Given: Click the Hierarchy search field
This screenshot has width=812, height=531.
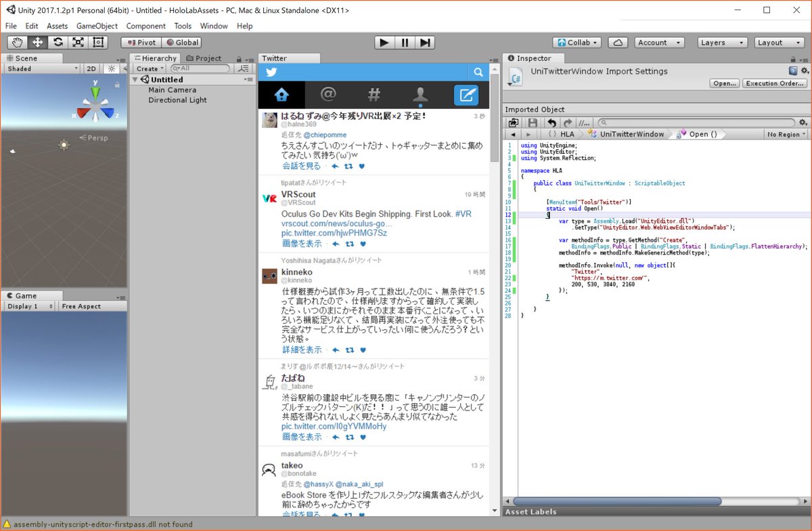Looking at the screenshot, I should point(200,68).
